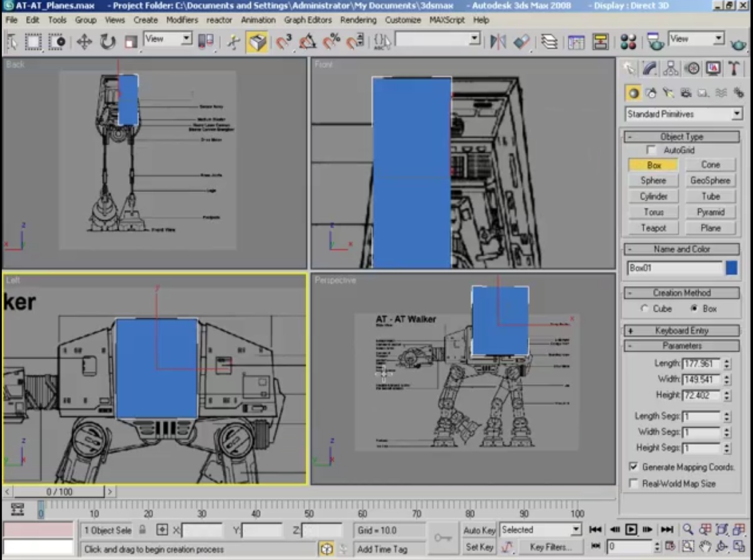Switch to the Modify command panel
The height and width of the screenshot is (560, 753).
point(650,68)
